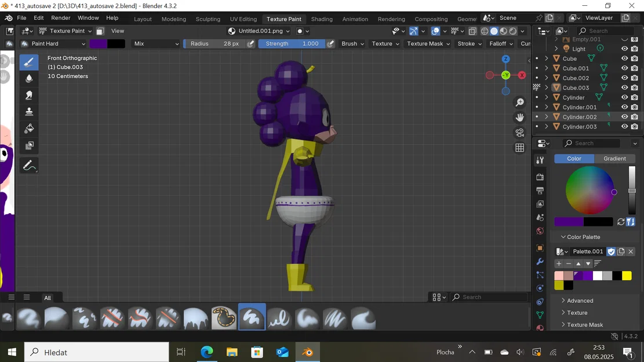Image resolution: width=644 pixels, height=362 pixels.
Task: Toggle radius pen pressure icon
Action: coord(250,43)
